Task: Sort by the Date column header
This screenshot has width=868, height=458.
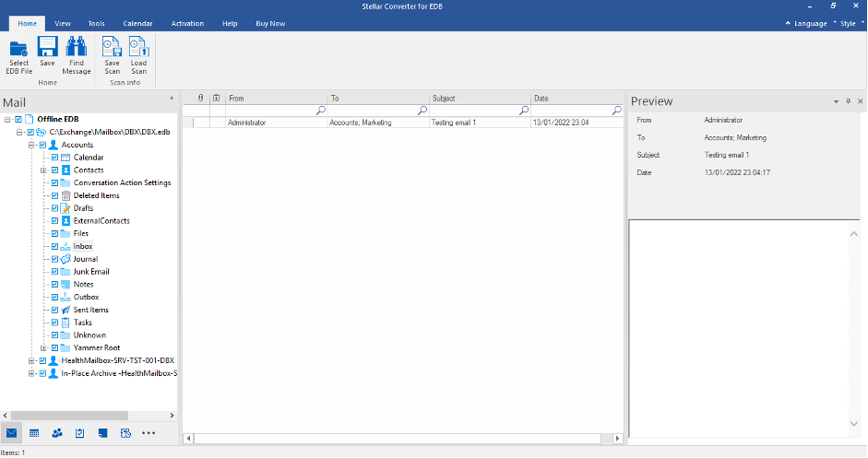Action: [577, 98]
